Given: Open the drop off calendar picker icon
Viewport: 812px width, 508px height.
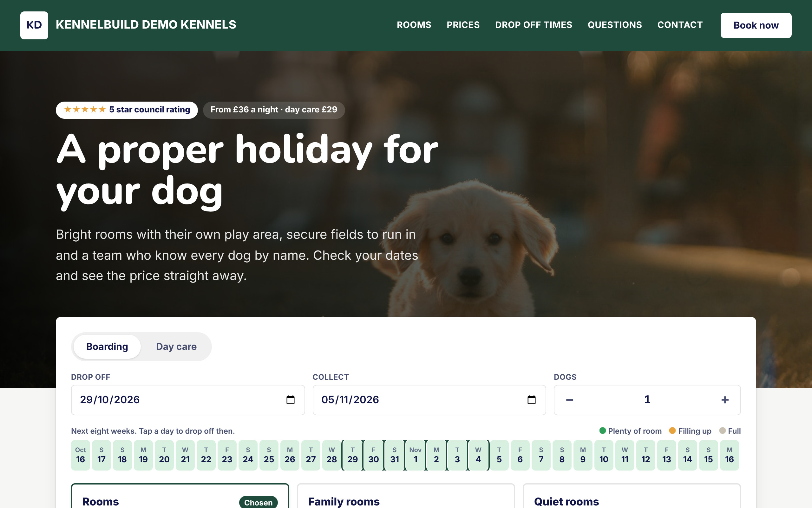Looking at the screenshot, I should 290,400.
